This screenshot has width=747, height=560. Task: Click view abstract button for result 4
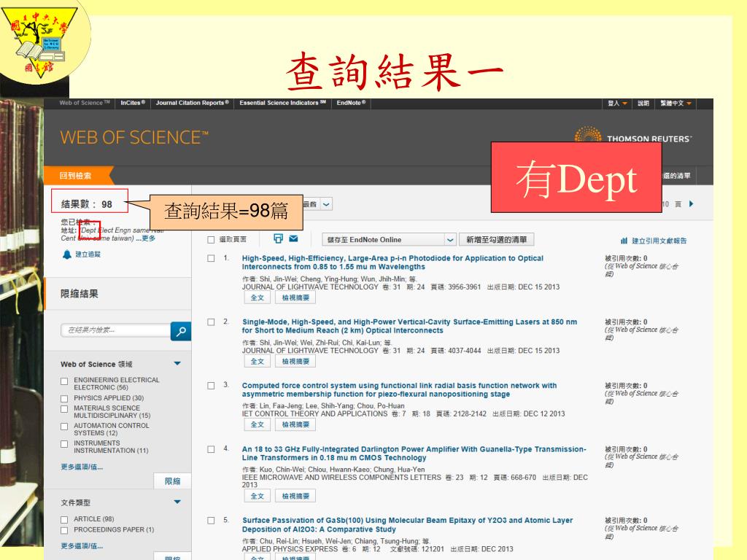295,496
